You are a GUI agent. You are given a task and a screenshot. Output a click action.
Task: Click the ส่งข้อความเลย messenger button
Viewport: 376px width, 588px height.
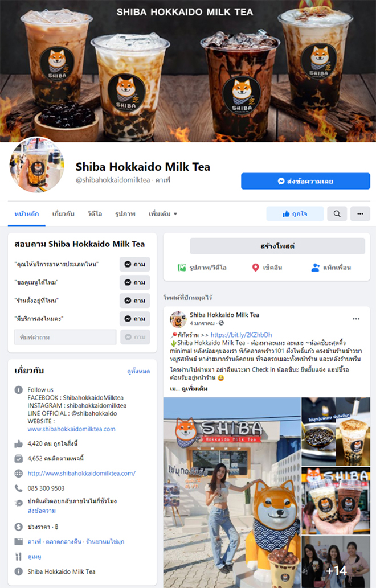click(305, 181)
